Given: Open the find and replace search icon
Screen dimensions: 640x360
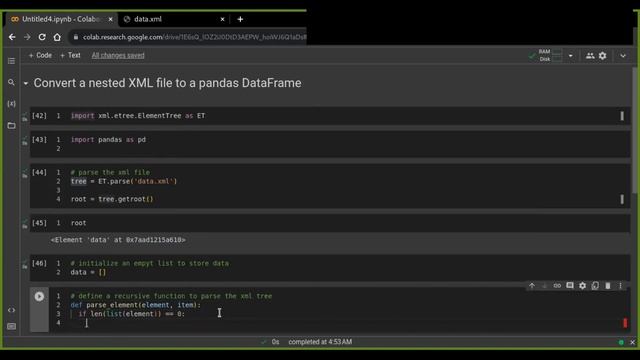Looking at the screenshot, I should coord(11,82).
